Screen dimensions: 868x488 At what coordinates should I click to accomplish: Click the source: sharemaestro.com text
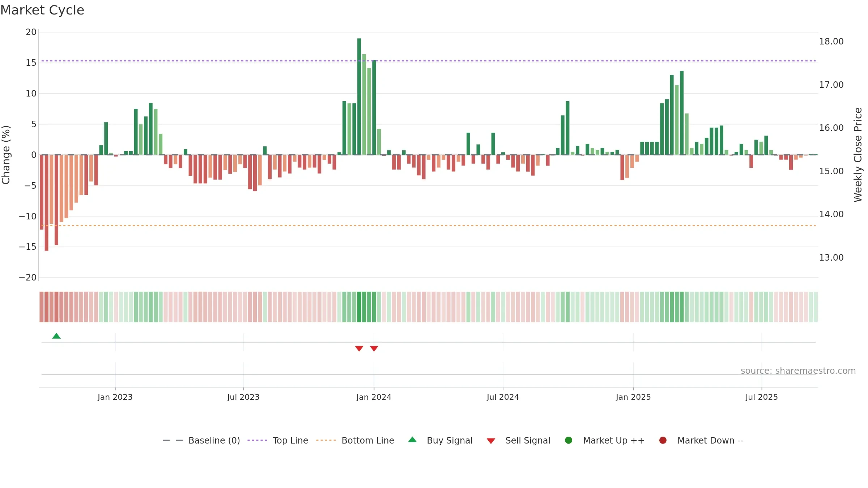(x=798, y=371)
